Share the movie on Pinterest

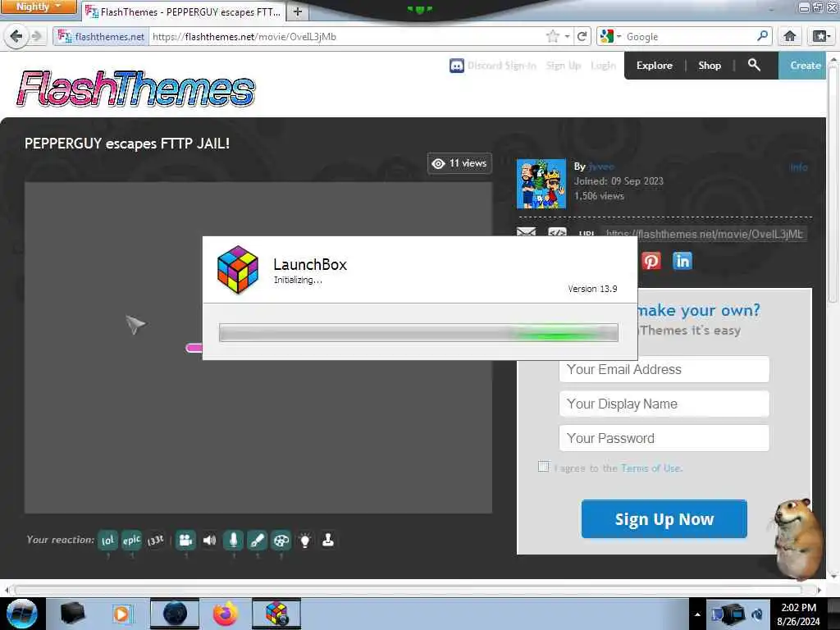point(651,262)
